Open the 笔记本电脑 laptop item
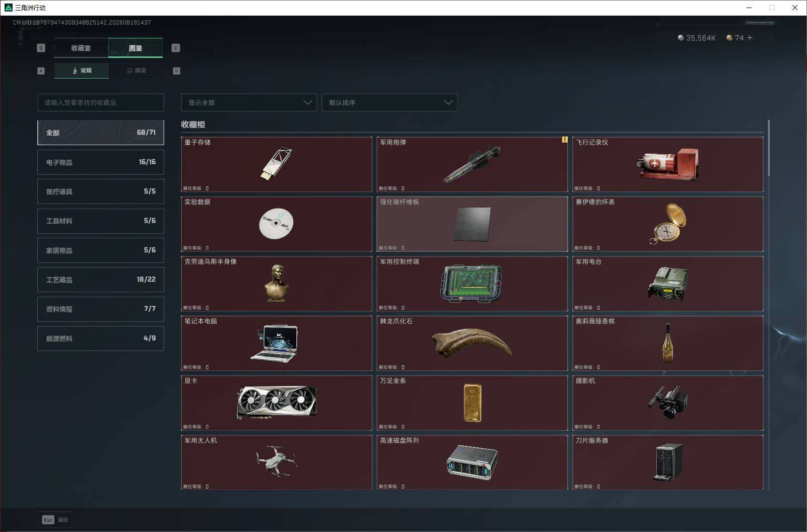Viewport: 807px width, 532px height. click(x=276, y=343)
